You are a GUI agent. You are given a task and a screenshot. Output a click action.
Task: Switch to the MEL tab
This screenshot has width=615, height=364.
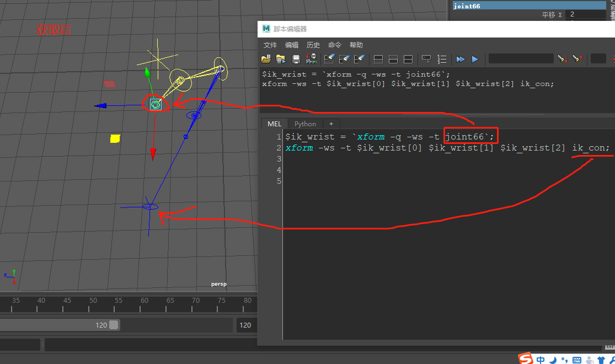(x=274, y=124)
